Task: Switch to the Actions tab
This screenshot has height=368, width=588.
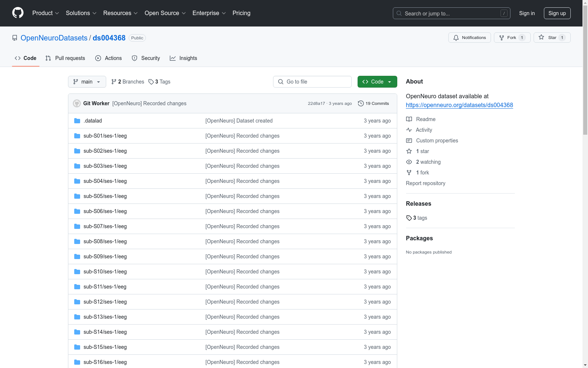Action: (x=108, y=58)
